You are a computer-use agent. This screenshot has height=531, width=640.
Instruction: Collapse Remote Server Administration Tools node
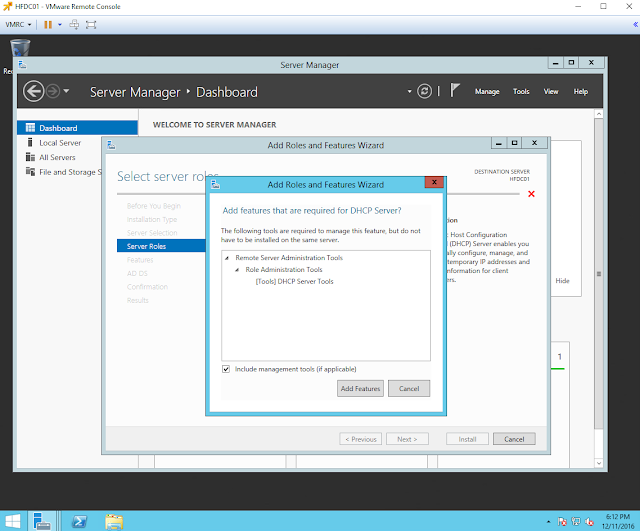pos(227,258)
